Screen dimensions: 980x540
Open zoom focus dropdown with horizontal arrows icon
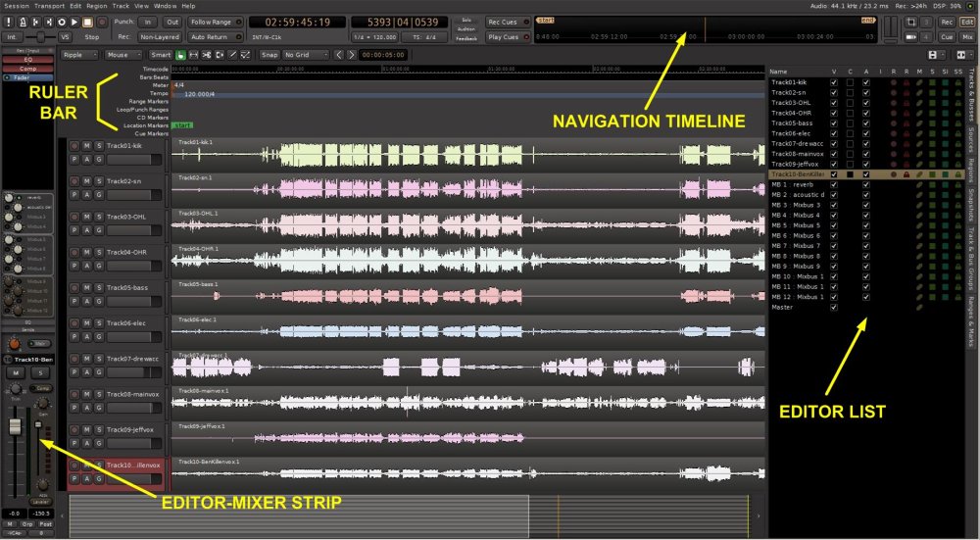(x=963, y=55)
